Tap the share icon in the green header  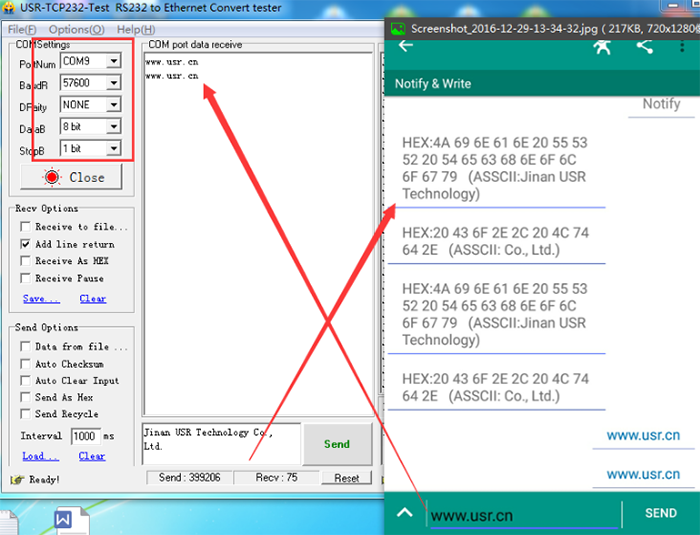pos(644,46)
